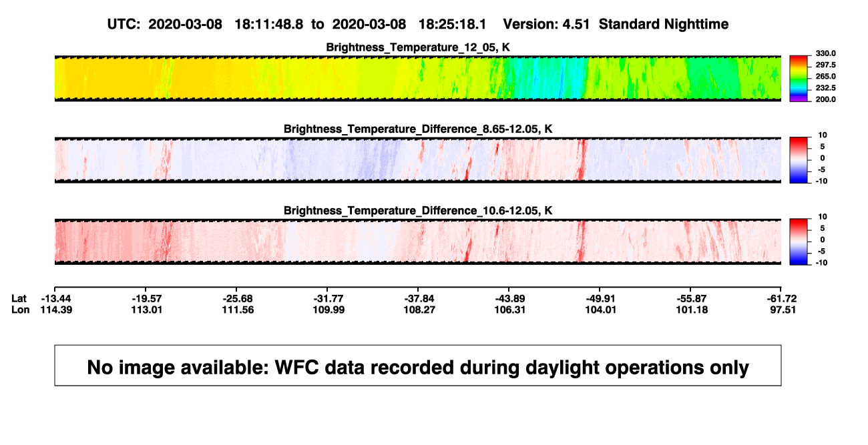Click title 'Brightness_Temperature_Difference_10.6-12.05, K'
The width and height of the screenshot is (868, 445).
click(x=418, y=210)
